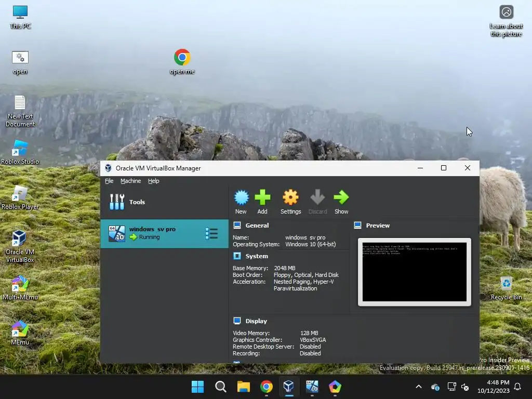Select the 'open me' Chrome desktop icon

point(182,62)
